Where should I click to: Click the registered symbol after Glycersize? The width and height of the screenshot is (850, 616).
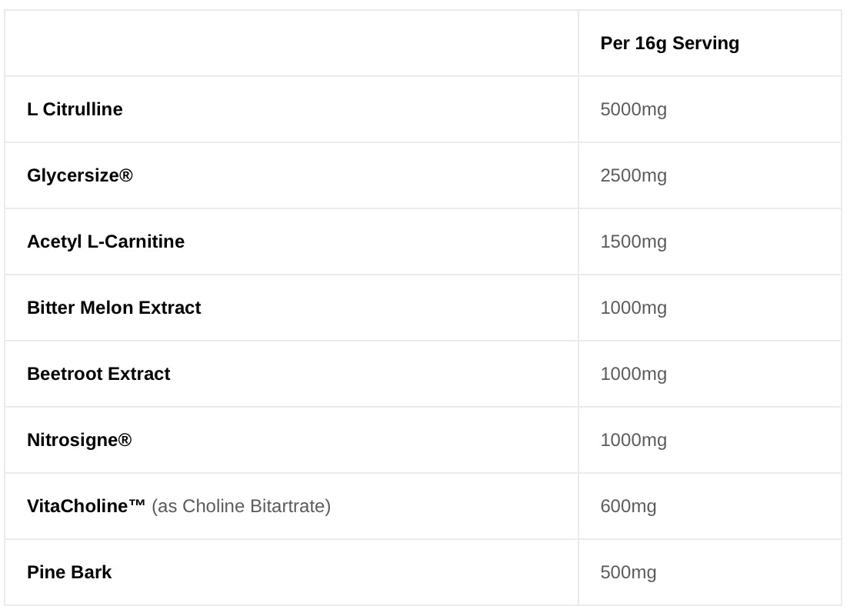coord(125,175)
